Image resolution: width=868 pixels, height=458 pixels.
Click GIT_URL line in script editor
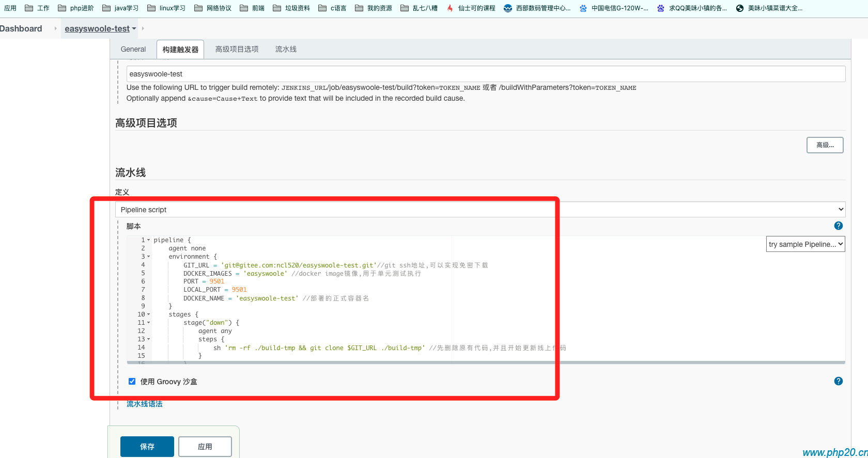pos(335,265)
